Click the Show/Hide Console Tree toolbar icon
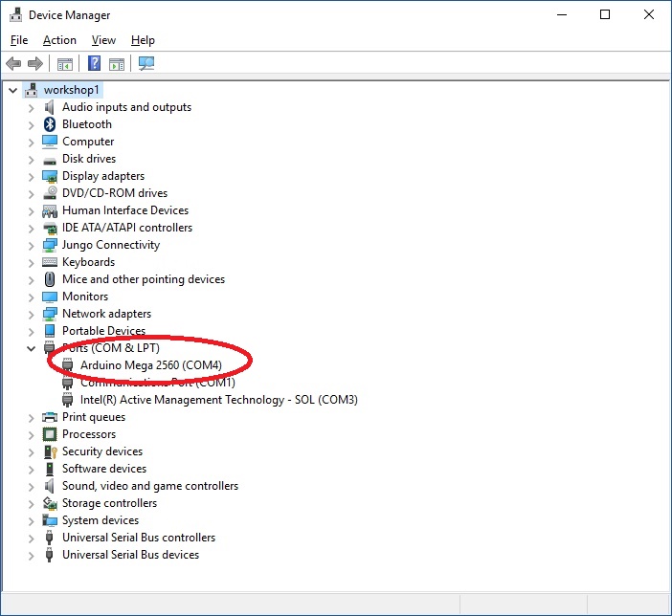 tap(65, 64)
